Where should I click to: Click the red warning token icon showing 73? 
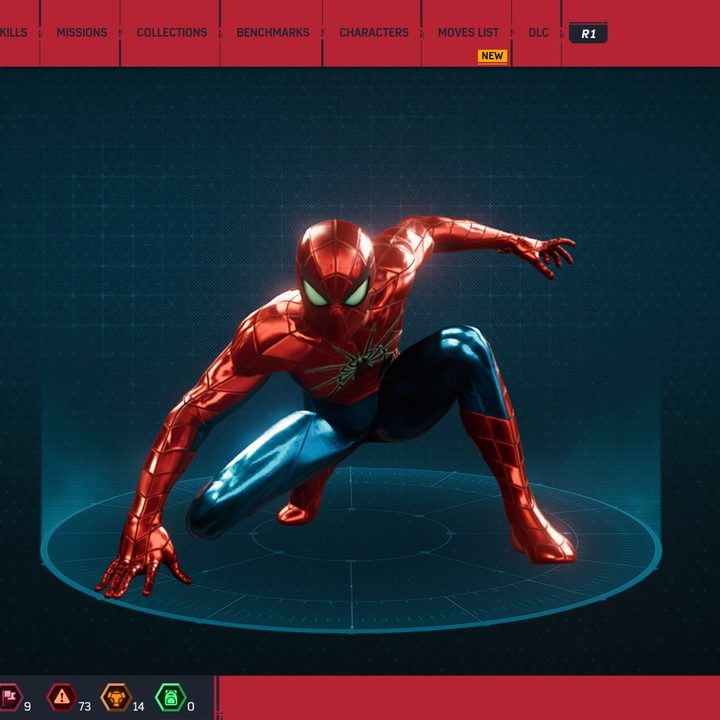[62, 697]
